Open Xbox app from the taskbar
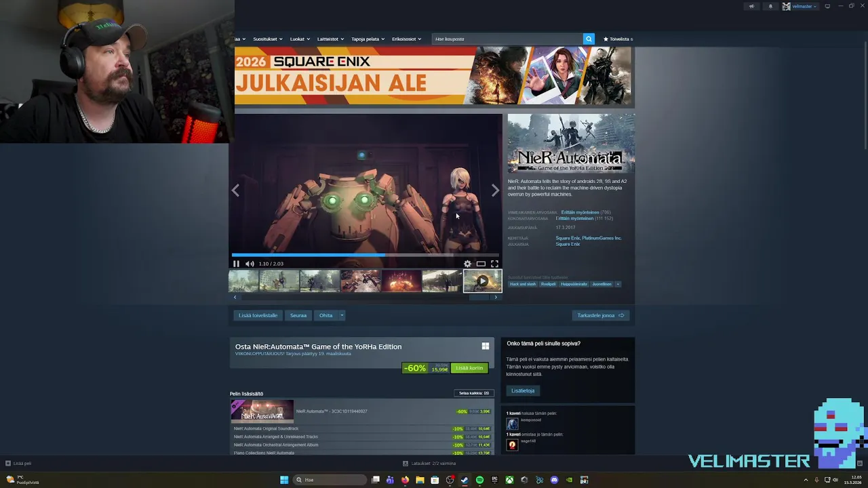This screenshot has width=868, height=488. pos(509,480)
